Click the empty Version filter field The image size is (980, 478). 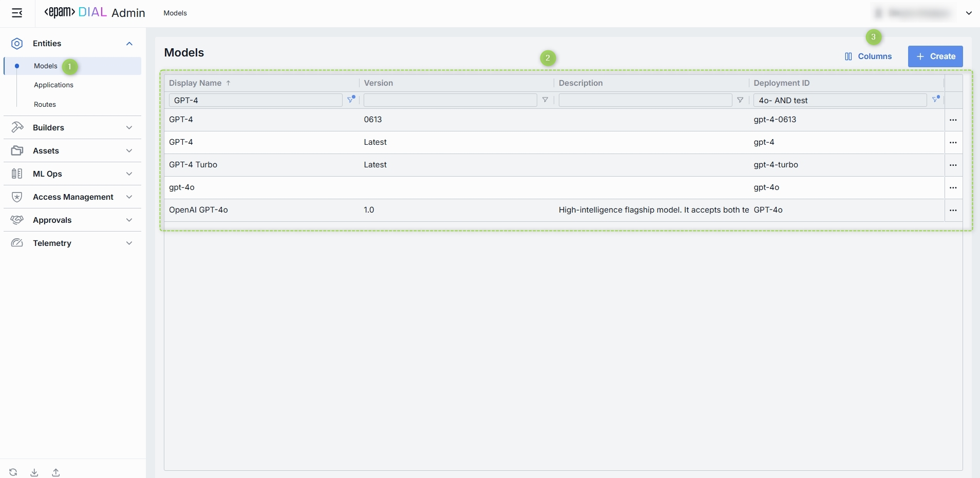point(450,100)
